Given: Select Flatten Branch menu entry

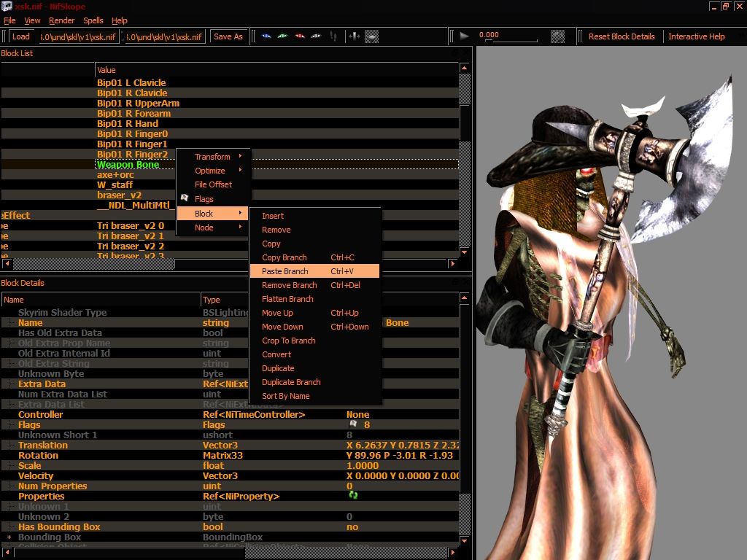Looking at the screenshot, I should [x=314, y=298].
